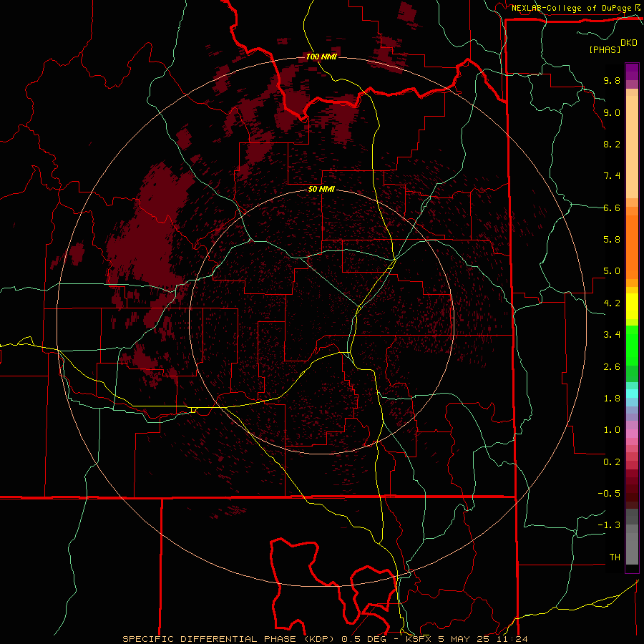This screenshot has width=644, height=644.
Task: Click the 3.4 legend value
Action: point(612,335)
